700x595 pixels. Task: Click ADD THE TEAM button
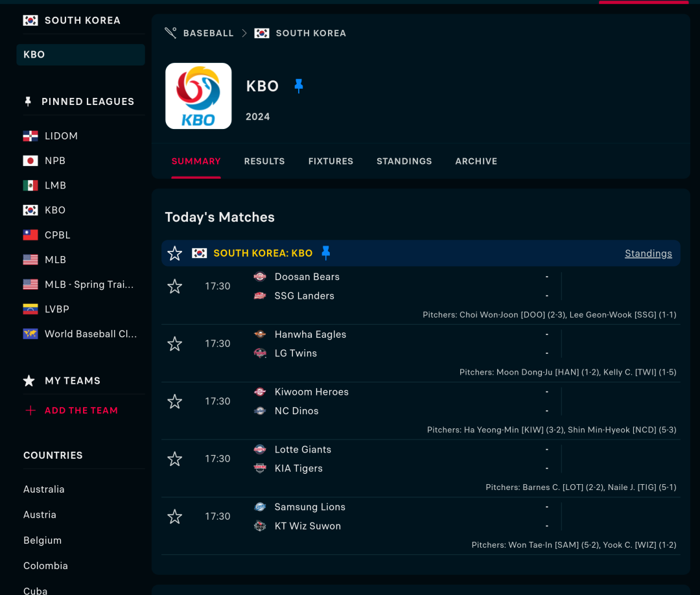[81, 411]
